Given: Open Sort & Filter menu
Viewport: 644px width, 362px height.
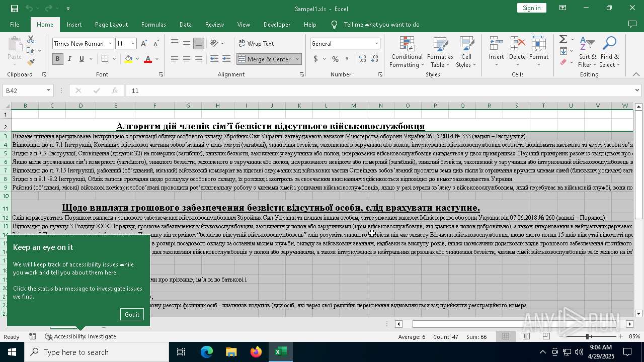Looking at the screenshot, I should pyautogui.click(x=587, y=52).
